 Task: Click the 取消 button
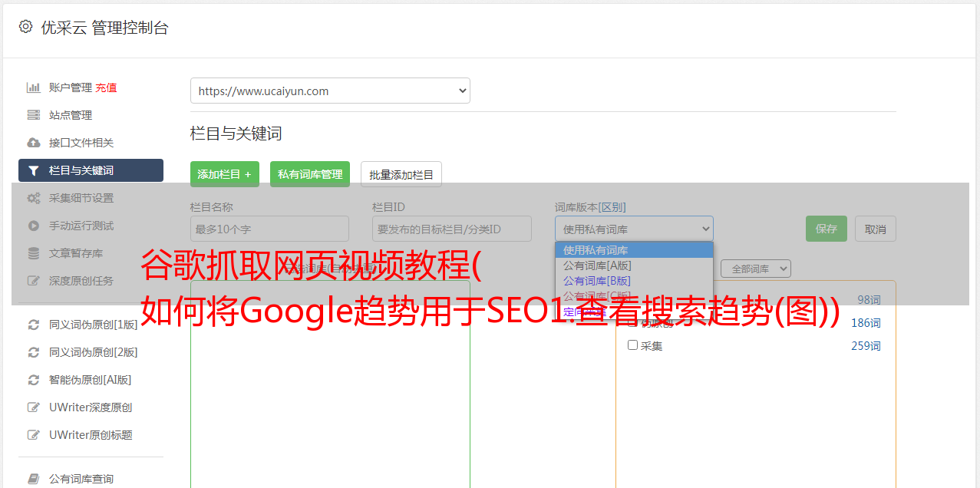point(876,229)
